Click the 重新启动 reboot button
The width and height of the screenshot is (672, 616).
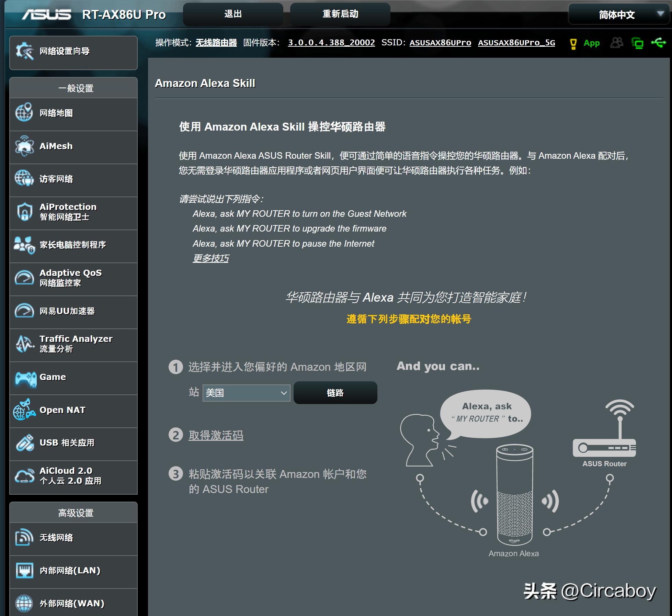[340, 14]
